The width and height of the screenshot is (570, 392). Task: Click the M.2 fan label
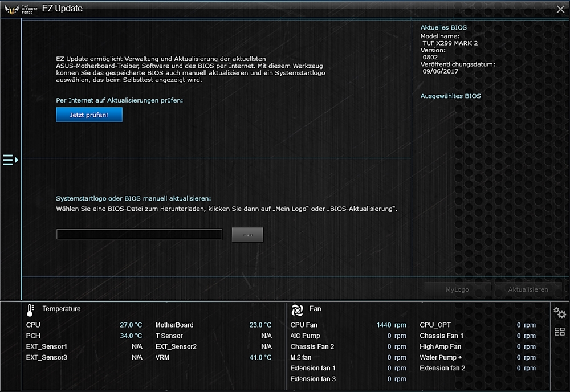300,357
